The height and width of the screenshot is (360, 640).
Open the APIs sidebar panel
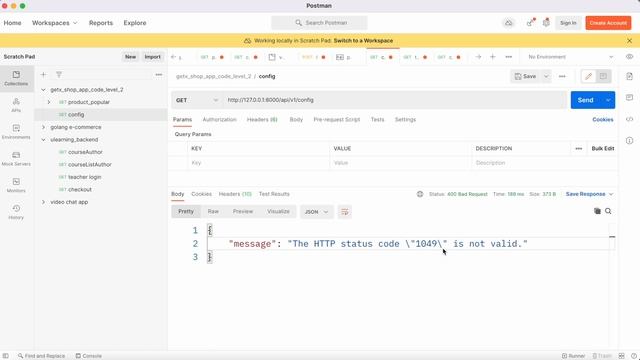pos(16,105)
